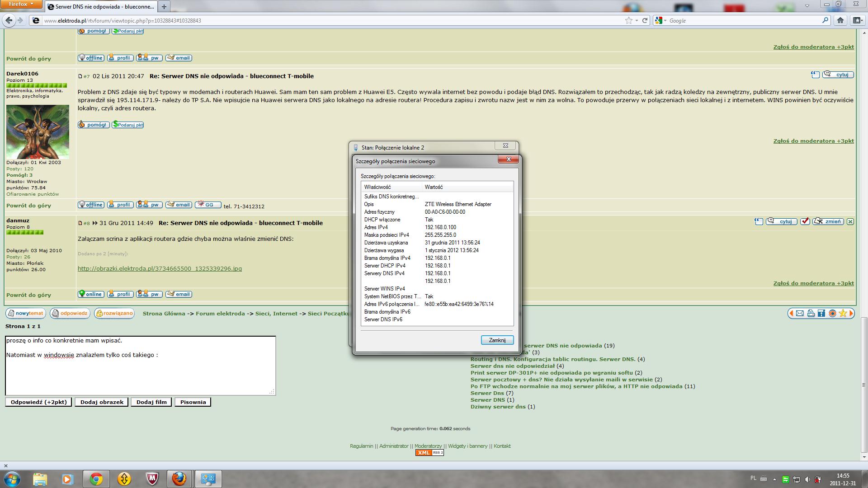The height and width of the screenshot is (488, 868).
Task: Add the topic to favorites with the star icon
Action: click(843, 313)
